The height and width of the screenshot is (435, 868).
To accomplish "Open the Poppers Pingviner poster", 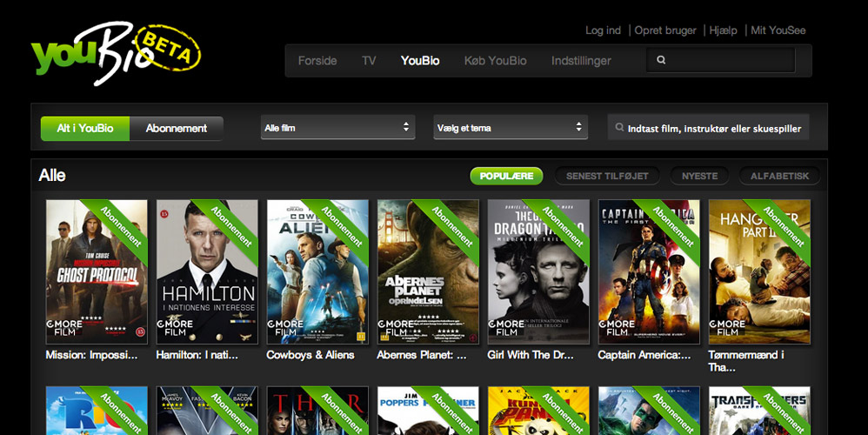I will (x=428, y=411).
